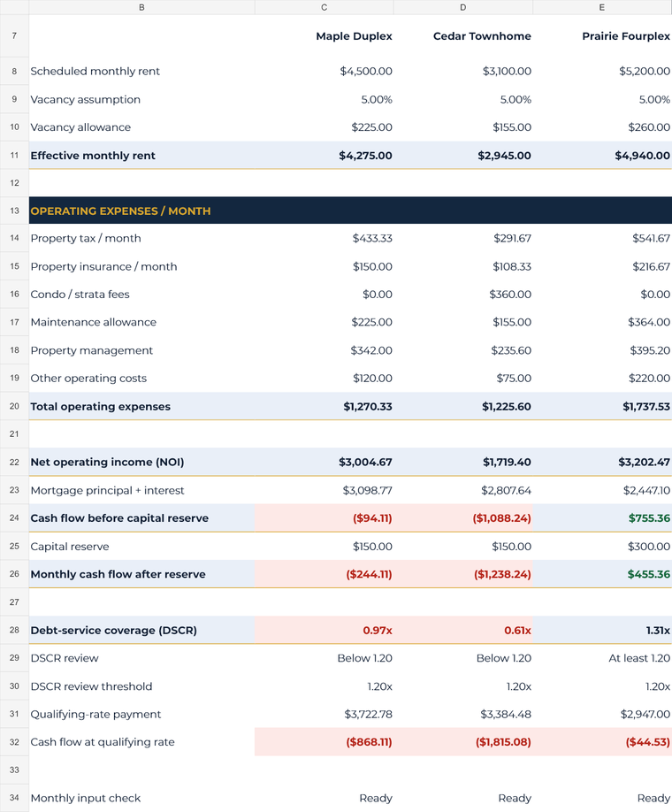Select Maple Duplex vacancy allowance $225.00

[325, 127]
